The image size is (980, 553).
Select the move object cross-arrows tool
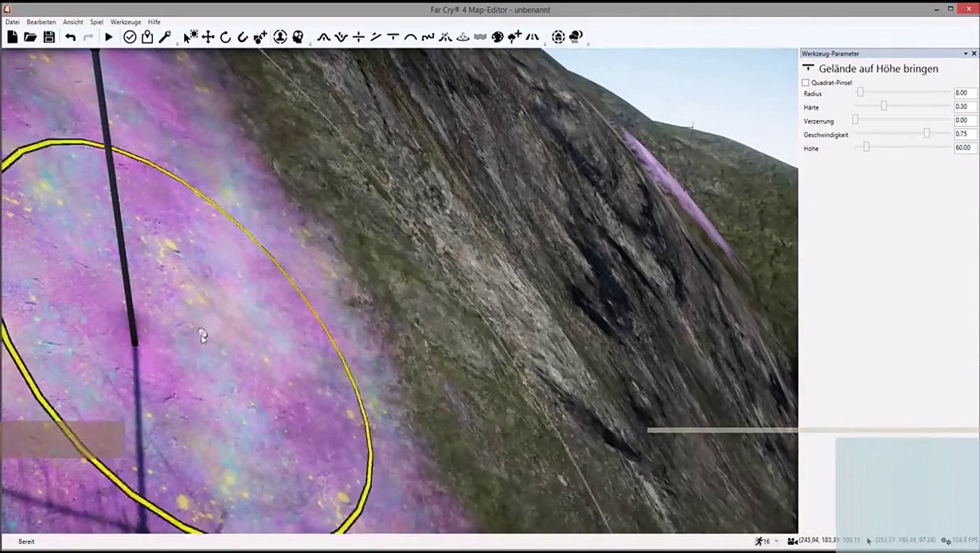208,37
